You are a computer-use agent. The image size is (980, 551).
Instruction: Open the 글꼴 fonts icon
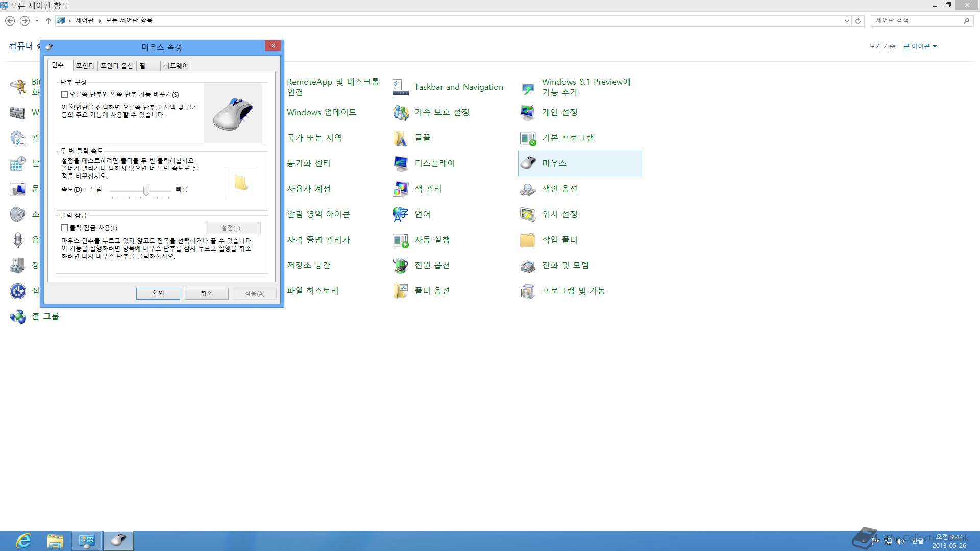[400, 138]
